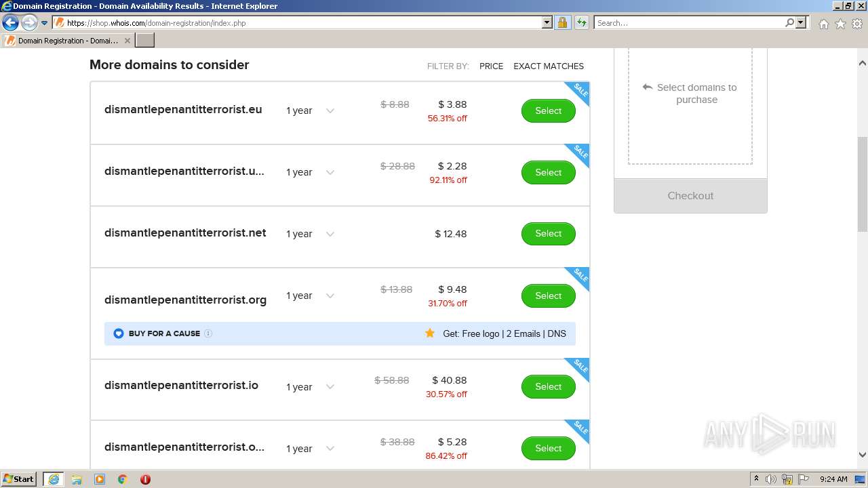Select dismantlepenantitterrorist.eu domain

[548, 110]
